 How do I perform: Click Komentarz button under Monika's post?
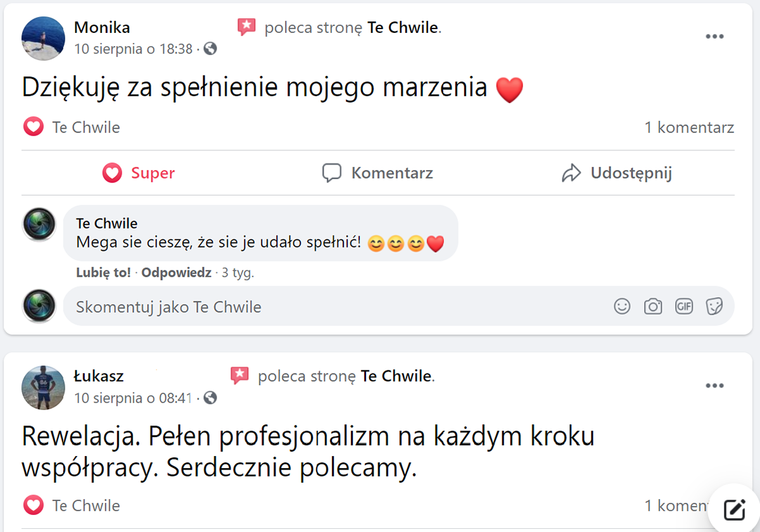378,173
